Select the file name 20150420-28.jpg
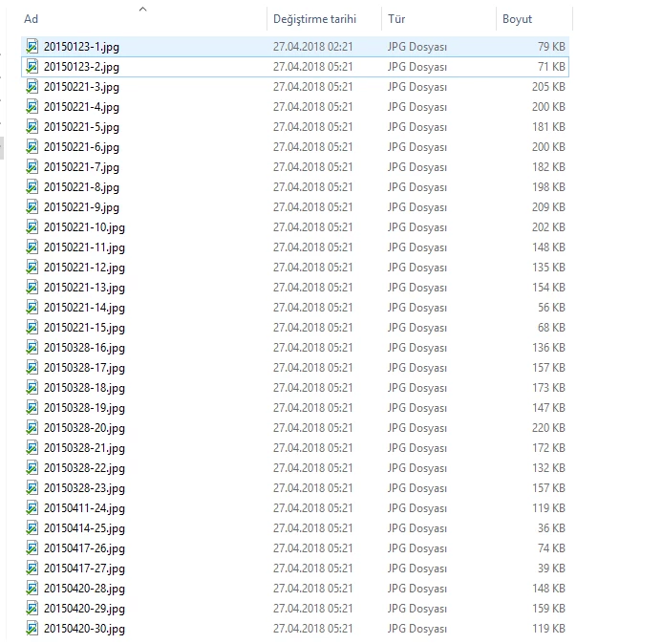 click(x=84, y=589)
